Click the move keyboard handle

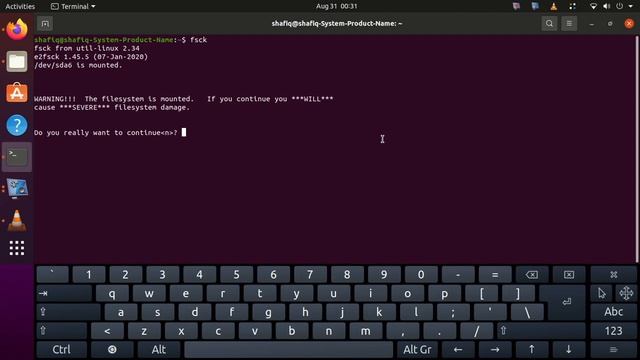tap(626, 293)
